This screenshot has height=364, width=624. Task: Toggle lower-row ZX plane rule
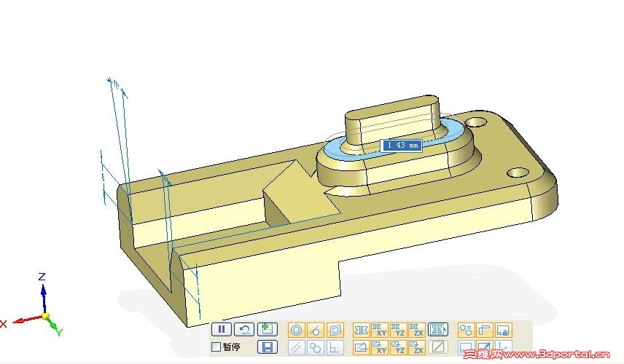(x=417, y=348)
